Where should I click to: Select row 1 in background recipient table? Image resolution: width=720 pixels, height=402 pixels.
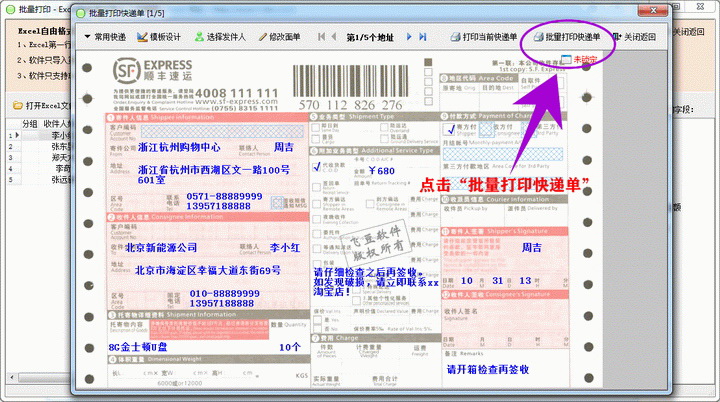pyautogui.click(x=39, y=136)
